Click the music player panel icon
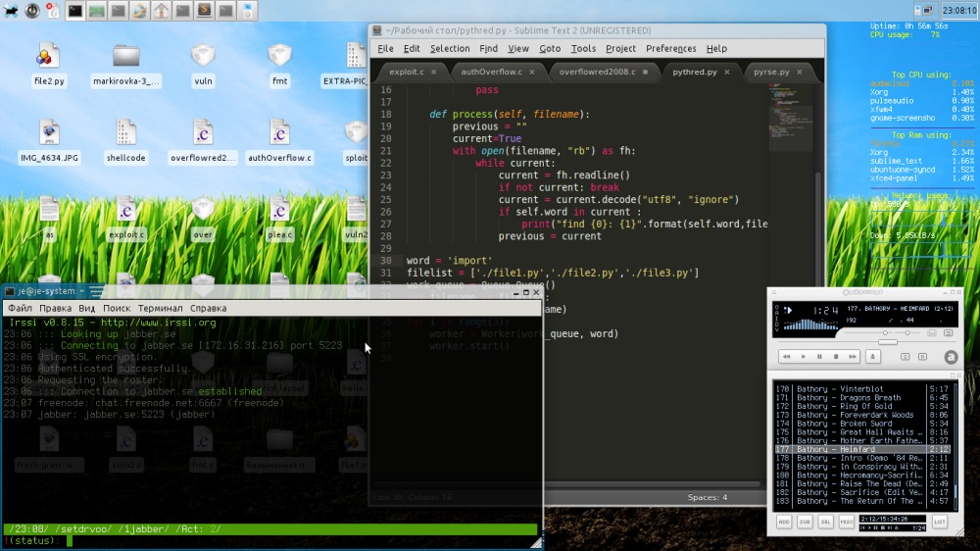Viewport: 980px width, 551px height. 247,11
